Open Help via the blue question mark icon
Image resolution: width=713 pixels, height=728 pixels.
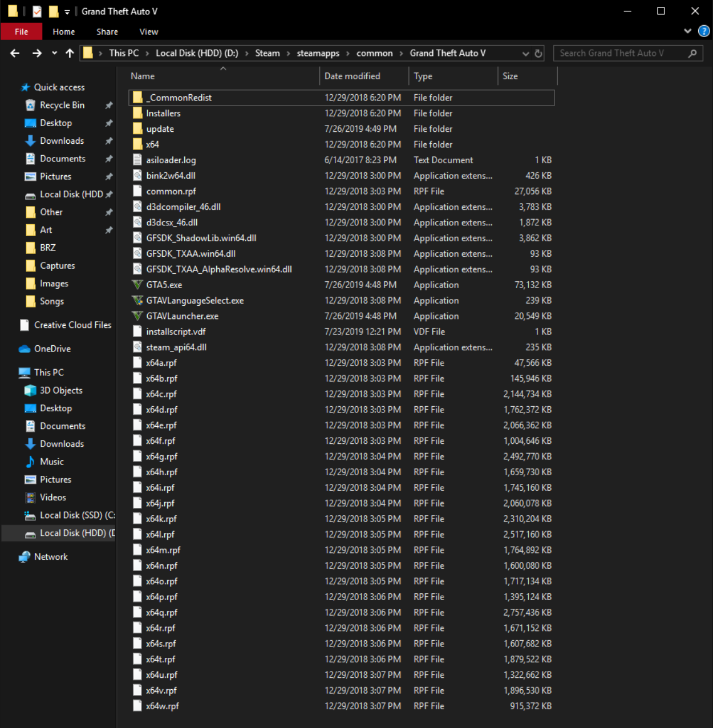(x=704, y=31)
